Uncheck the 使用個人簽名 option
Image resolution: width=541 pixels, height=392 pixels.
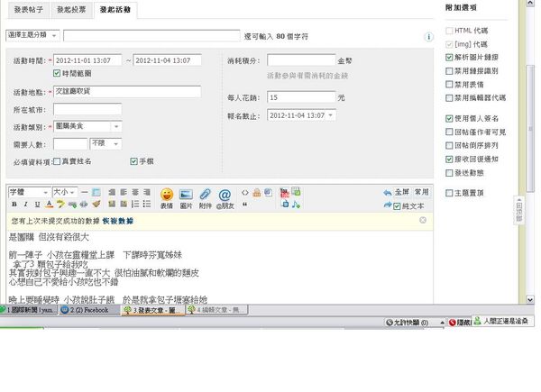[x=450, y=118]
